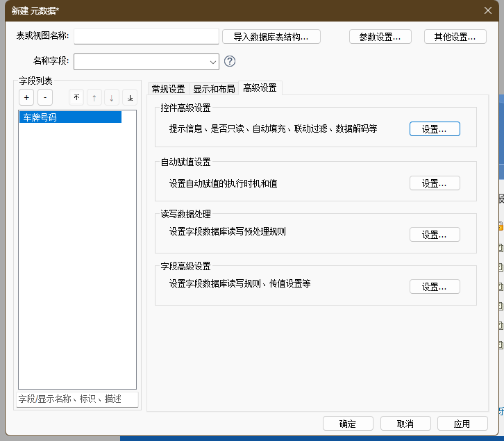
Task: Move field to bottom arrow icon
Action: click(130, 98)
